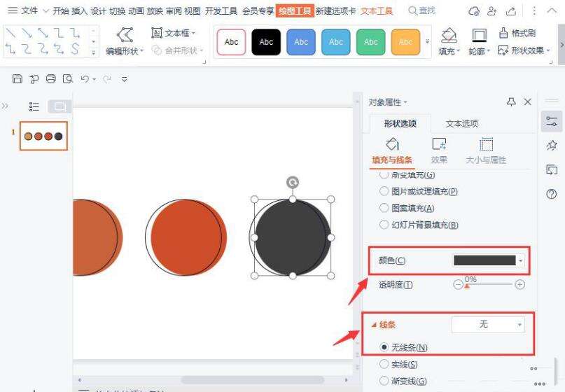Click the 格式刷 format painter
The height and width of the screenshot is (392, 565).
pyautogui.click(x=517, y=33)
